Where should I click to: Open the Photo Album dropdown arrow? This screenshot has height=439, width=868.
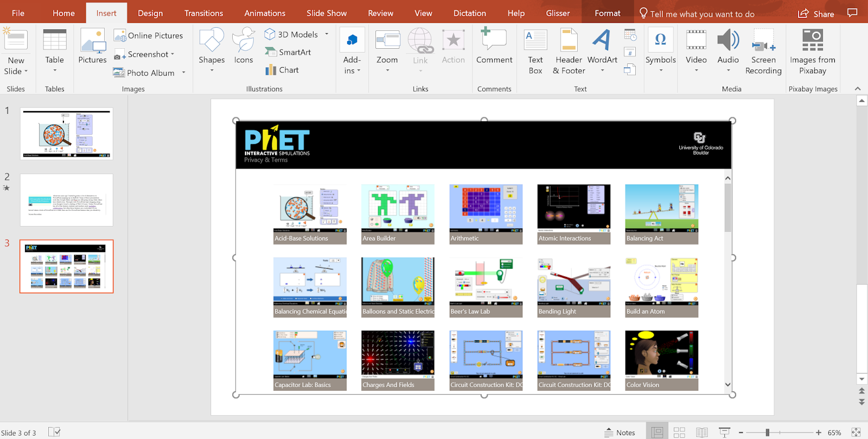[x=184, y=73]
